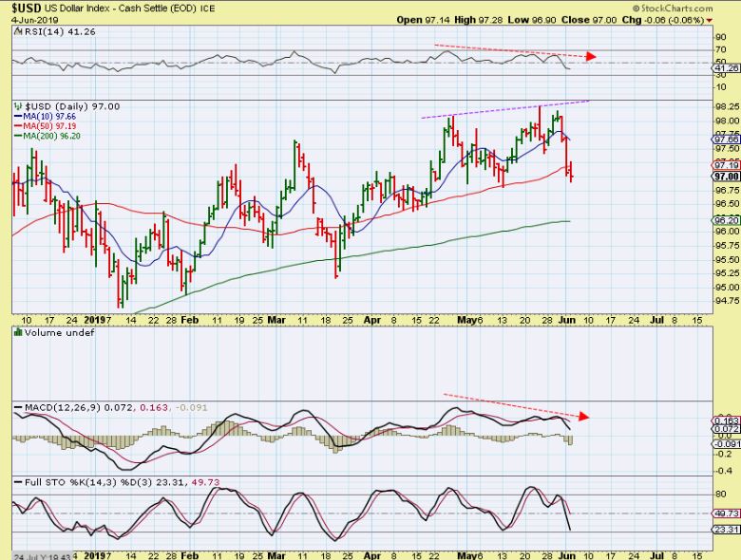This screenshot has height=560, width=741.
Task: Click the green MA(200) legend line swatch
Action: pos(18,136)
